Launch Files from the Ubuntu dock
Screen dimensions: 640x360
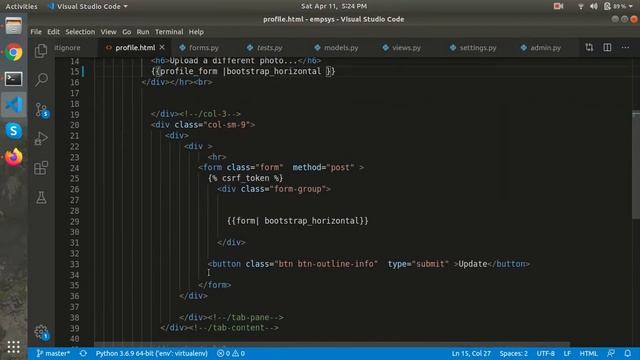pyautogui.click(x=13, y=27)
